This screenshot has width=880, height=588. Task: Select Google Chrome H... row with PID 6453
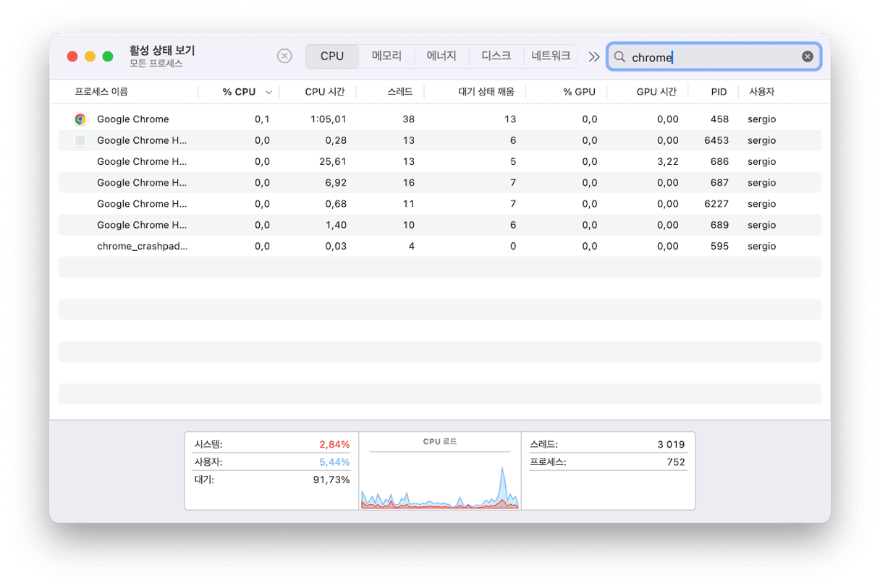[439, 140]
